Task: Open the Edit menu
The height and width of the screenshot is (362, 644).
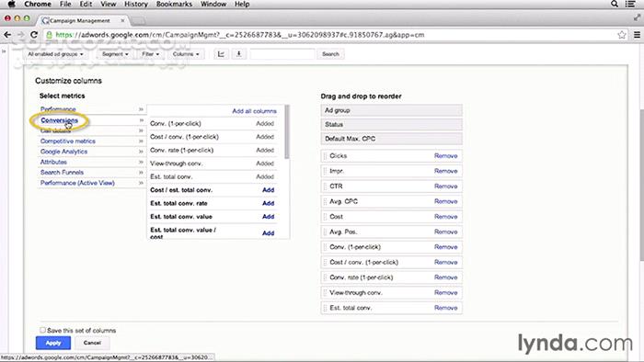Action: 86,4
